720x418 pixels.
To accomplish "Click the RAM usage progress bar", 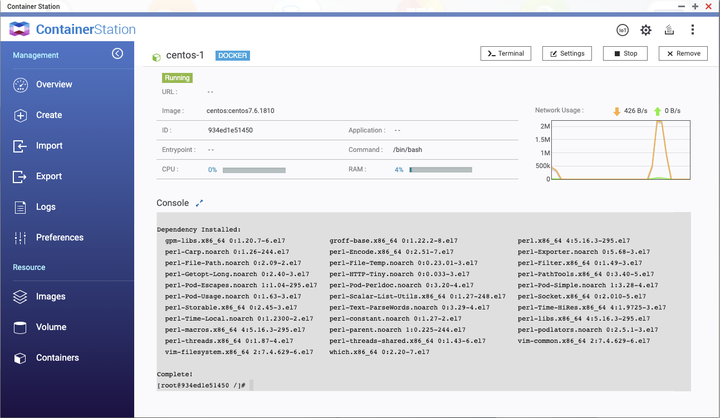I will [x=441, y=170].
